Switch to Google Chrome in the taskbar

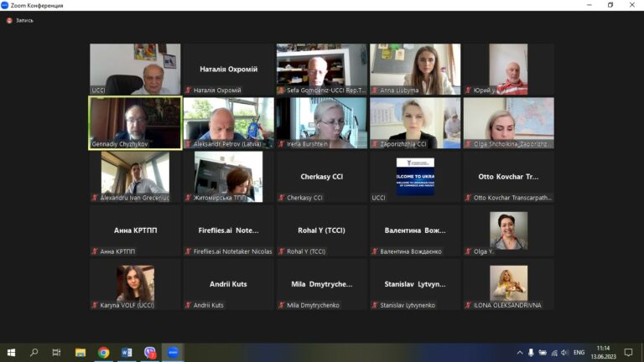point(103,353)
